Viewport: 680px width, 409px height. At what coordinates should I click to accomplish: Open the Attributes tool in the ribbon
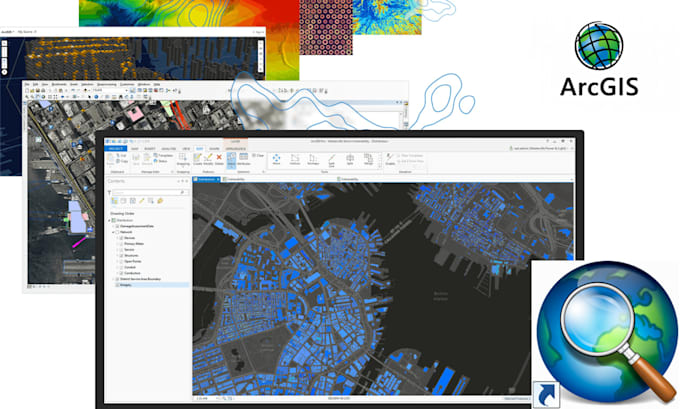pos(244,159)
